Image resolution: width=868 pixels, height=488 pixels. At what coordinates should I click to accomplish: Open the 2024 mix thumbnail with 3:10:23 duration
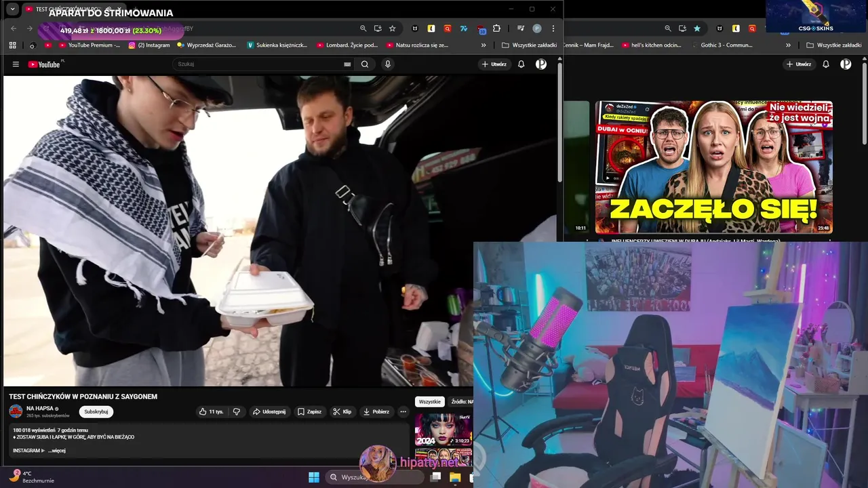[x=443, y=429]
